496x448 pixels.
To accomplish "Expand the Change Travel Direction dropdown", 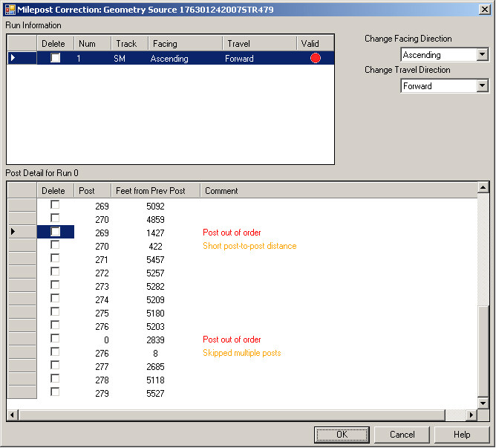I will click(x=483, y=86).
